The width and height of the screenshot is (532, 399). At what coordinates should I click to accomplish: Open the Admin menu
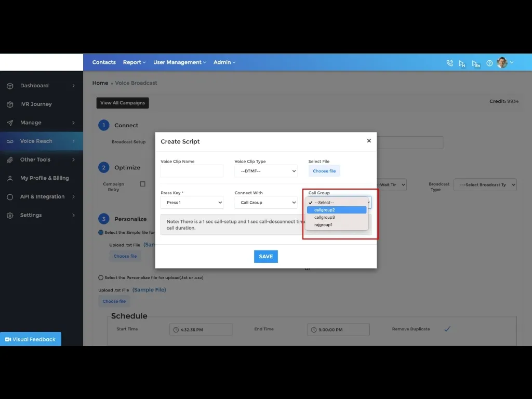(x=224, y=62)
